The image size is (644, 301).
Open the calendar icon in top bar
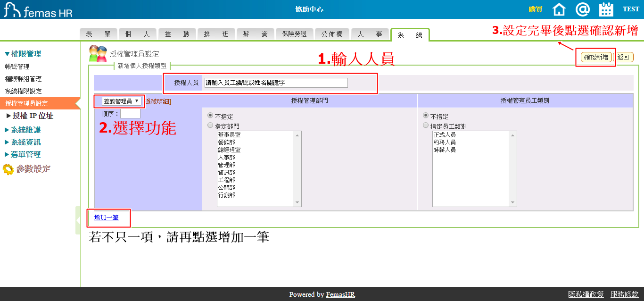(606, 9)
